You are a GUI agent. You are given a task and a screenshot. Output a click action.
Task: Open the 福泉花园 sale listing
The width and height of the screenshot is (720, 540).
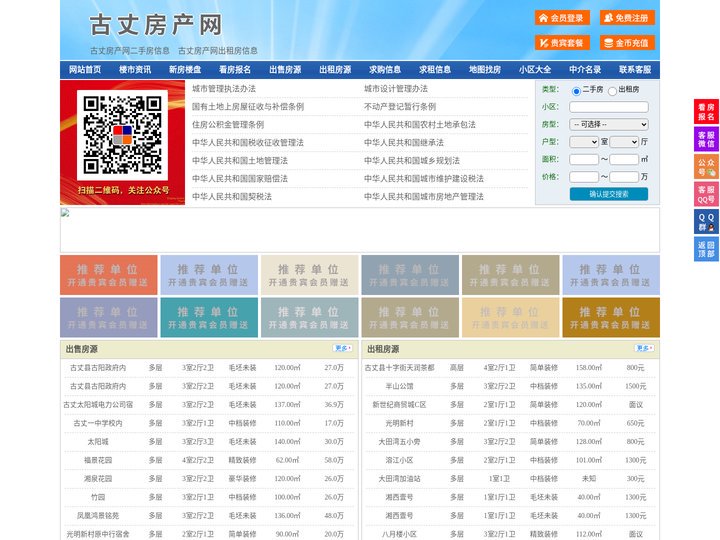point(98,460)
